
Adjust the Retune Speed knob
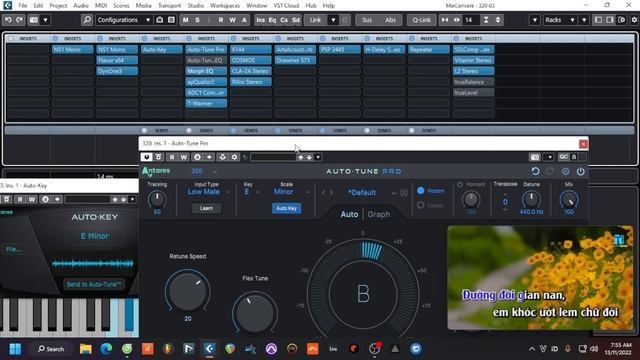coord(188,291)
